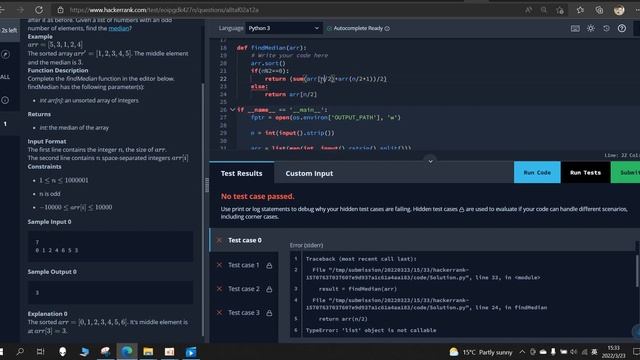640x360 pixels.
Task: Collapse the code fold arrow at line 26
Action: 233,109
